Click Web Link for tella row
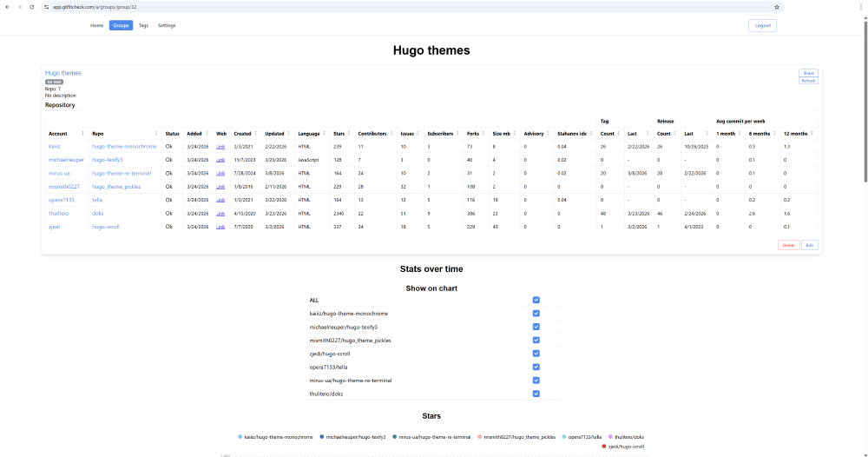 pyautogui.click(x=220, y=200)
